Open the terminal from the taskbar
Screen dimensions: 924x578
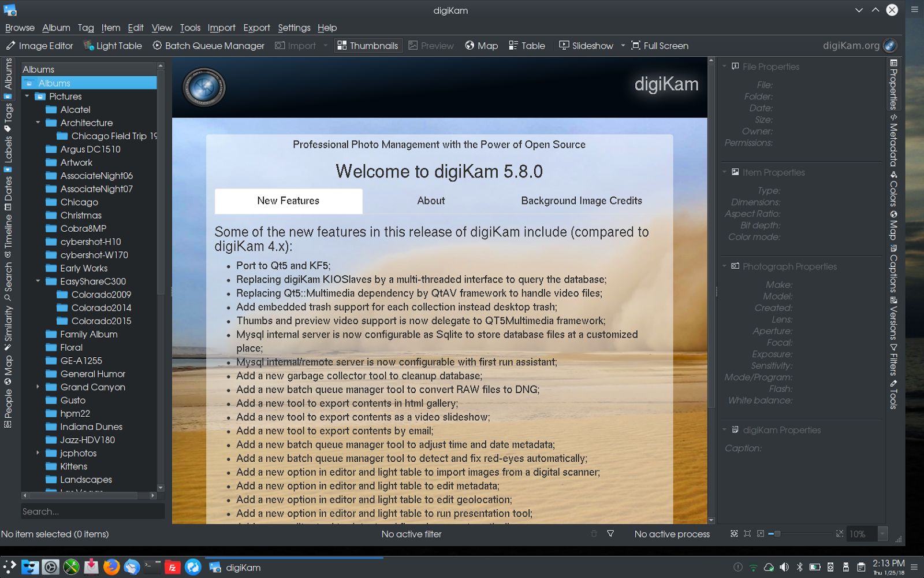tap(152, 566)
